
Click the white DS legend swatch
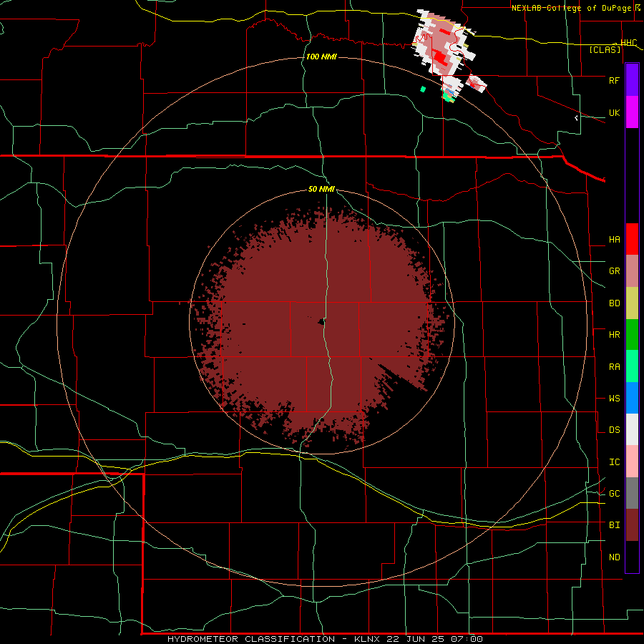tap(632, 429)
